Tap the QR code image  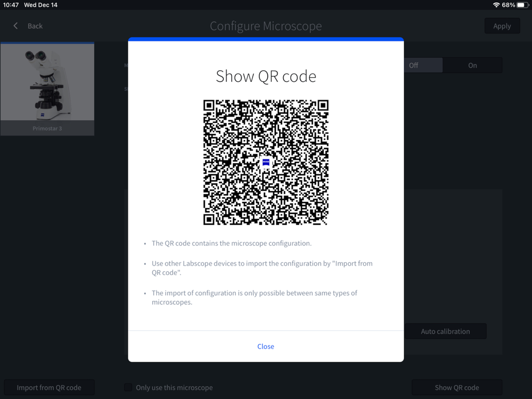(x=265, y=162)
